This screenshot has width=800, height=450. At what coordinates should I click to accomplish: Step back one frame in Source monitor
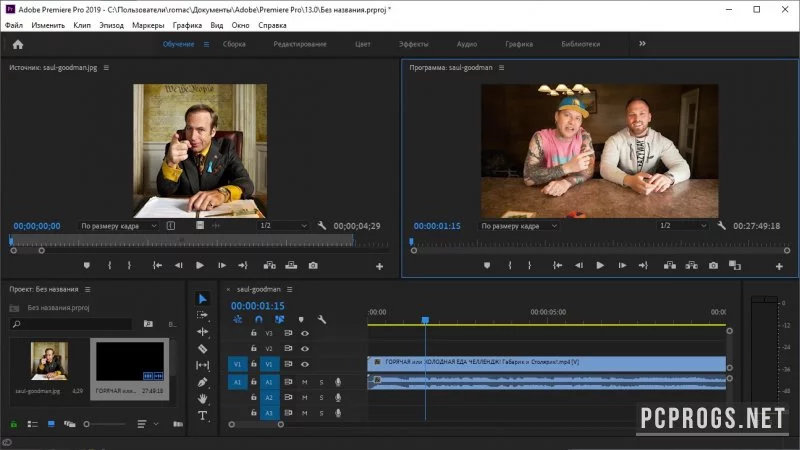[x=178, y=265]
